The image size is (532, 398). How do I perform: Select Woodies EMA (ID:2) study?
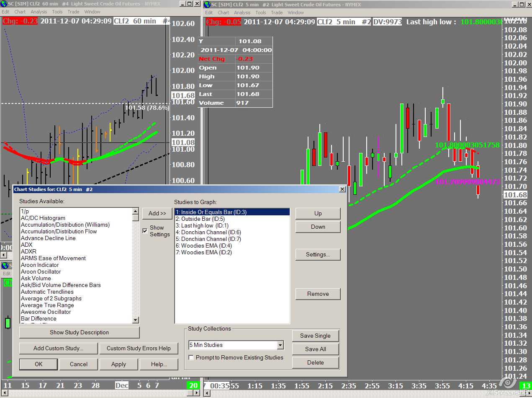point(232,253)
